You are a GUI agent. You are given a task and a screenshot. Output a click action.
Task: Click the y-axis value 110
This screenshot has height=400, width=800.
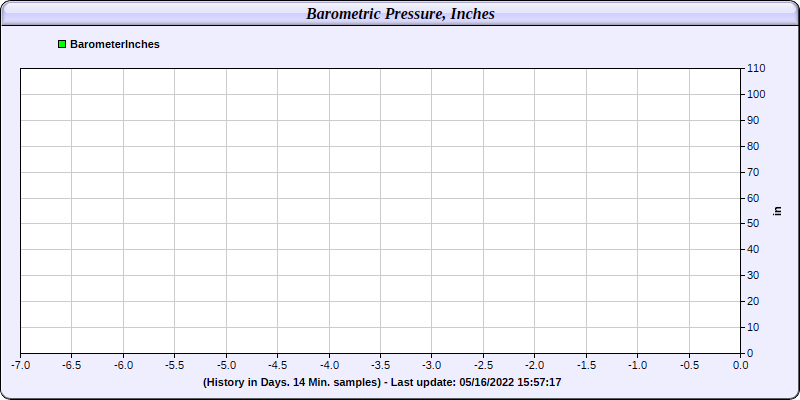(x=756, y=68)
